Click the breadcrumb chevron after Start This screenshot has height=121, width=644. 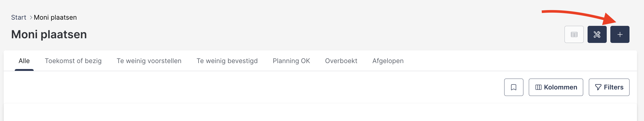tap(31, 17)
